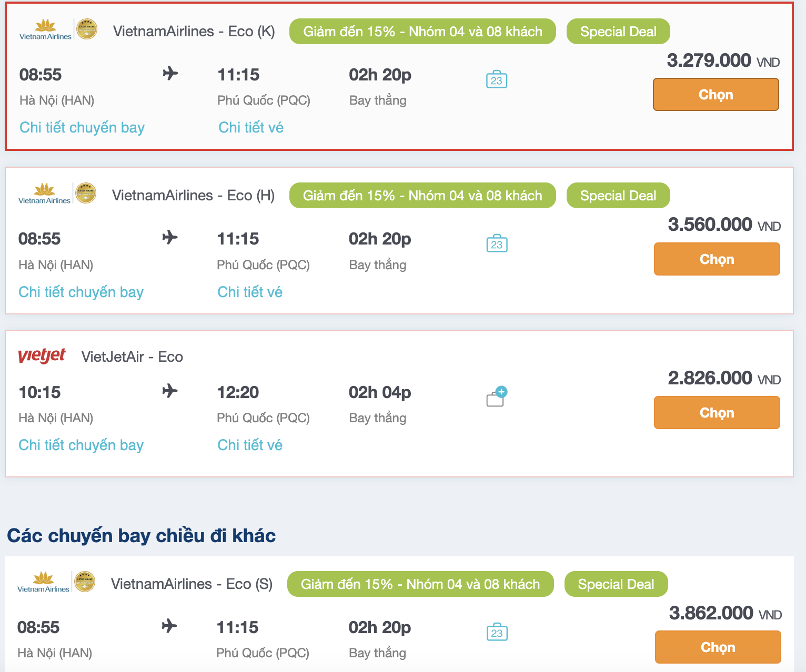The width and height of the screenshot is (806, 672).
Task: Pick the VietJetAir 2.826.000 VND flight
Action: (x=717, y=413)
